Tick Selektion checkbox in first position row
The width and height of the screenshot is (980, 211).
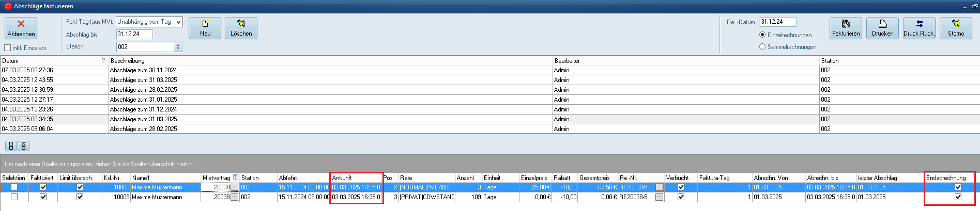point(14,187)
